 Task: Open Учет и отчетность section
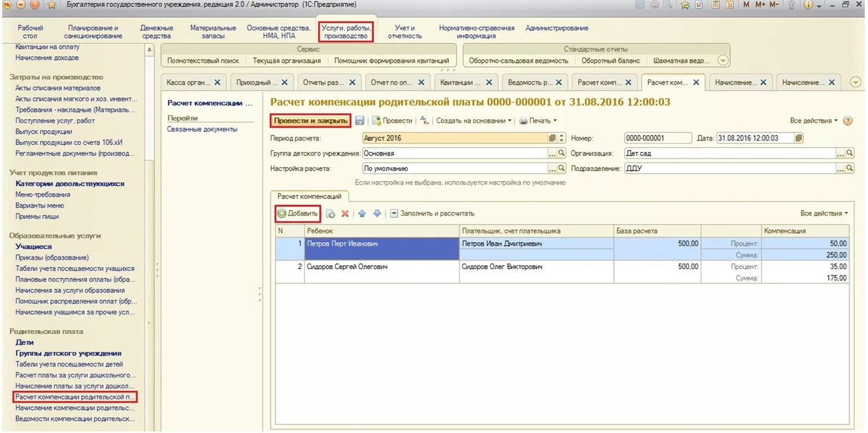pos(404,32)
